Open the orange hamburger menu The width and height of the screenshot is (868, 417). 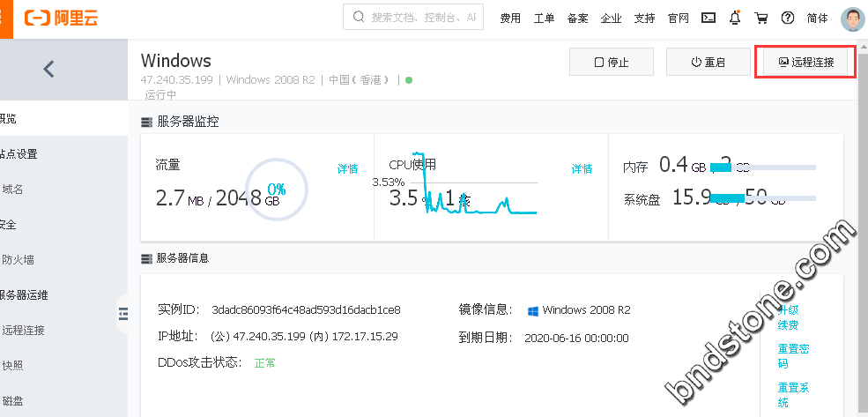5,18
